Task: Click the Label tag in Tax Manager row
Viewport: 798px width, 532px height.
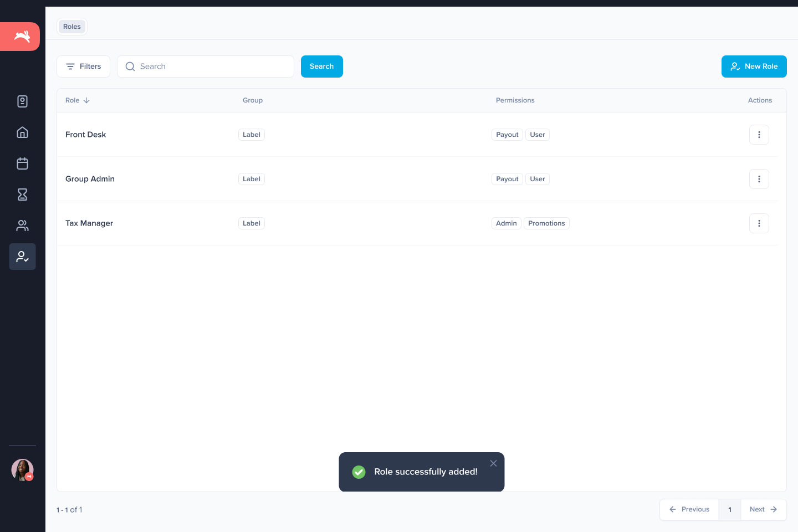Action: (252, 223)
